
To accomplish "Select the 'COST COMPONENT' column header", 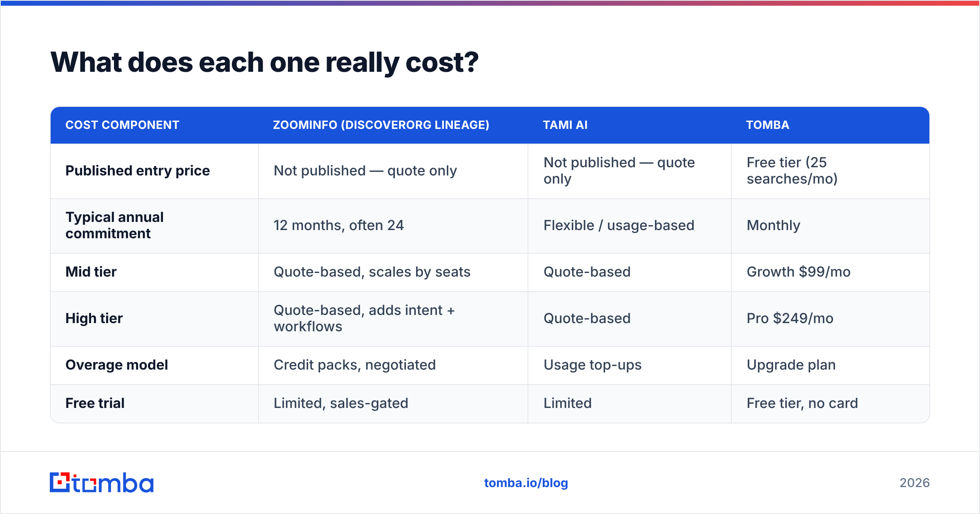I will [x=122, y=125].
